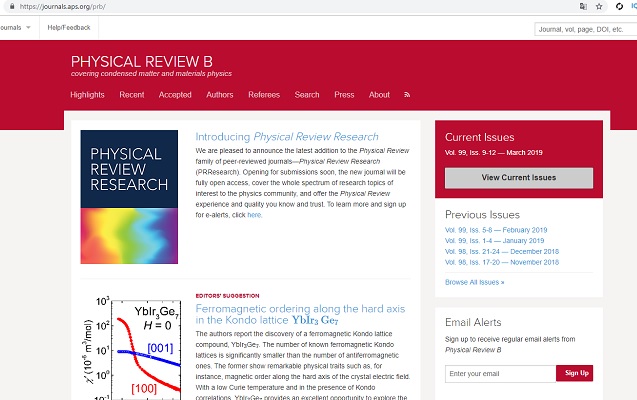This screenshot has width=637, height=400.
Task: Click the journal search input field
Action: click(x=585, y=29)
